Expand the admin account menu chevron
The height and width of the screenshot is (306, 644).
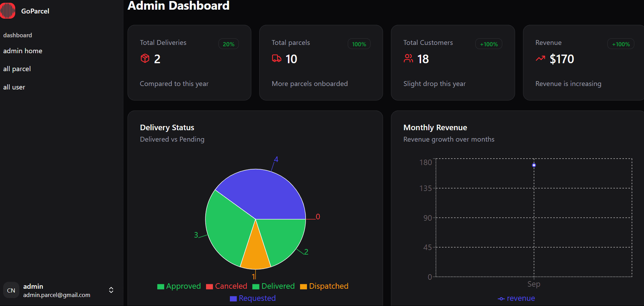tap(111, 290)
